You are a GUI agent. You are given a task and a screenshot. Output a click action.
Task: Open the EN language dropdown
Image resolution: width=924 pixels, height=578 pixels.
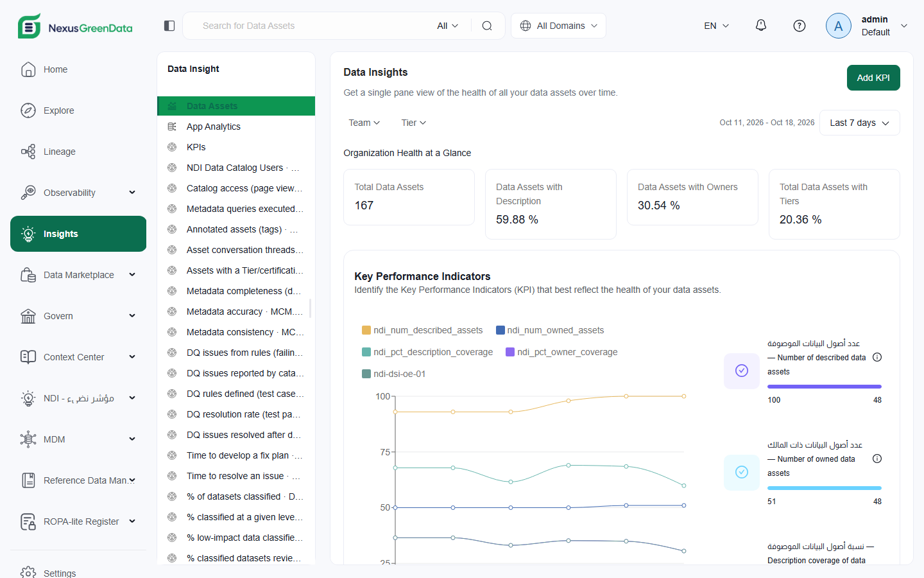pyautogui.click(x=717, y=26)
